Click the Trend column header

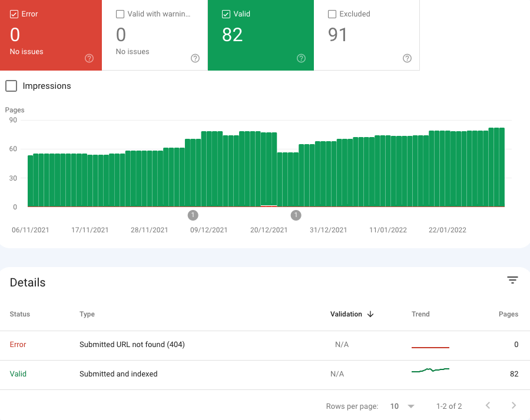(420, 314)
